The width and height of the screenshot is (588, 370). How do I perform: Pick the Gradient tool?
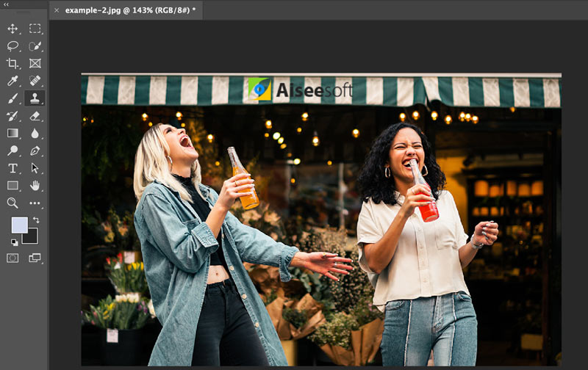(12, 133)
